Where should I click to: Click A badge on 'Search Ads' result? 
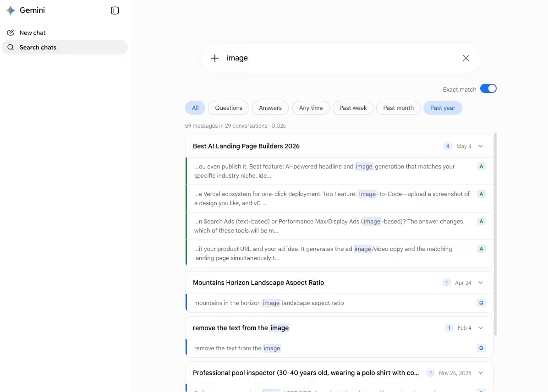[x=481, y=221]
